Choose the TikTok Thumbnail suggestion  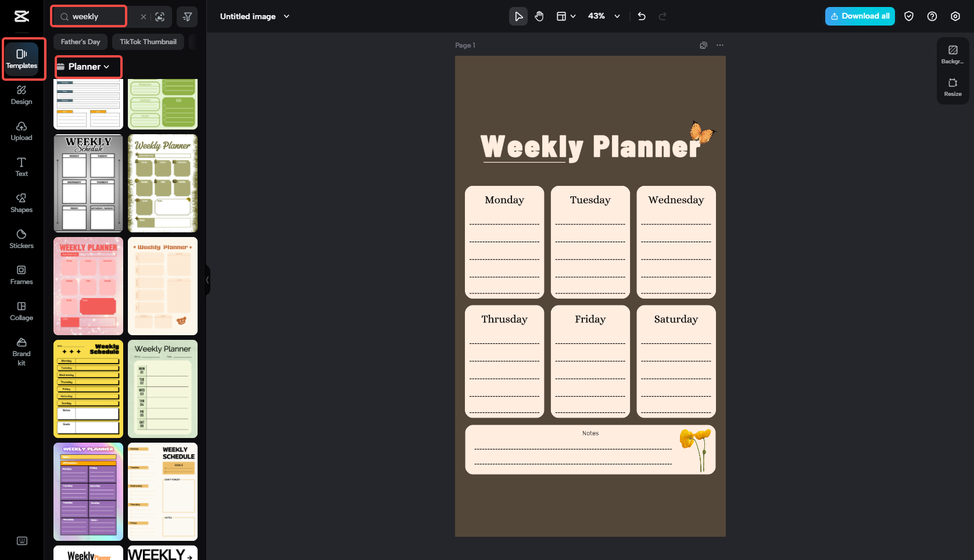pyautogui.click(x=148, y=41)
